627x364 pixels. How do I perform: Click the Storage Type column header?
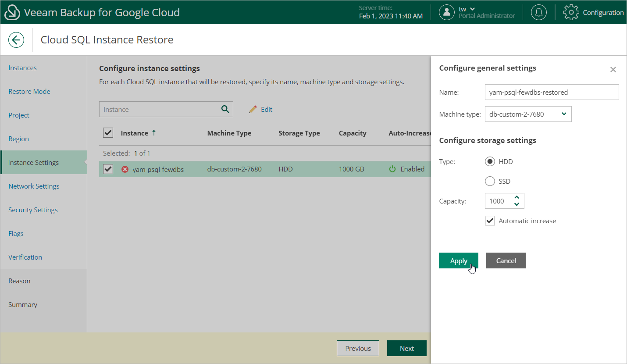[299, 133]
